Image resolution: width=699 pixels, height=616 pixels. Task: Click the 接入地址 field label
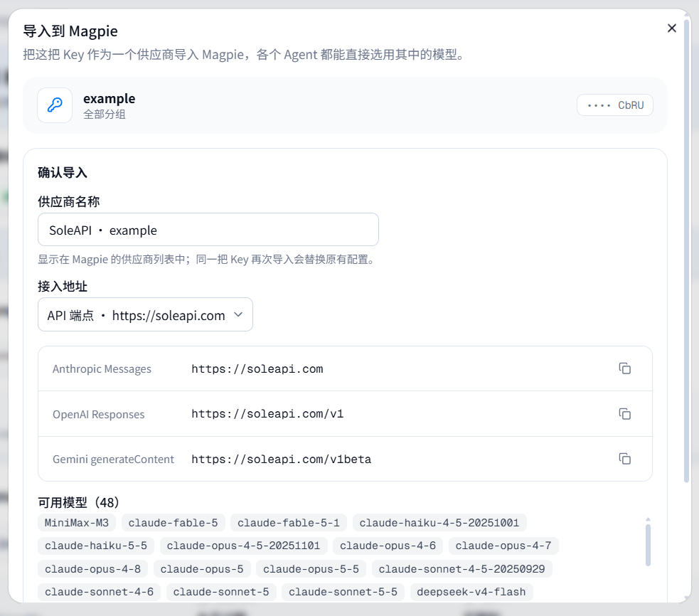63,287
